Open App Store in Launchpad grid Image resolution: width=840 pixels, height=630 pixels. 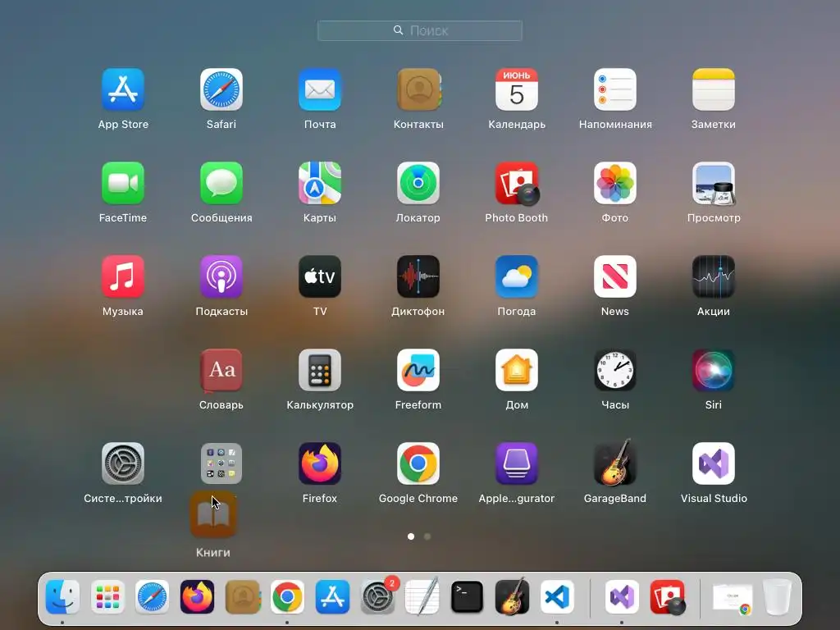(123, 89)
